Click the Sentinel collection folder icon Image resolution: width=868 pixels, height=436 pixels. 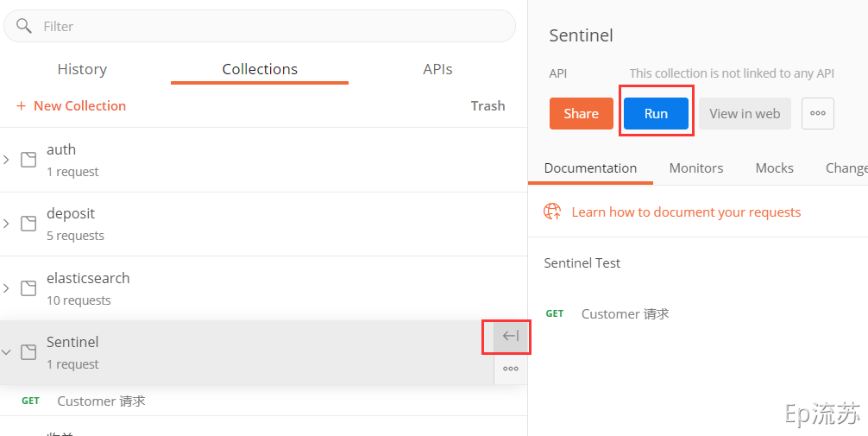[28, 352]
